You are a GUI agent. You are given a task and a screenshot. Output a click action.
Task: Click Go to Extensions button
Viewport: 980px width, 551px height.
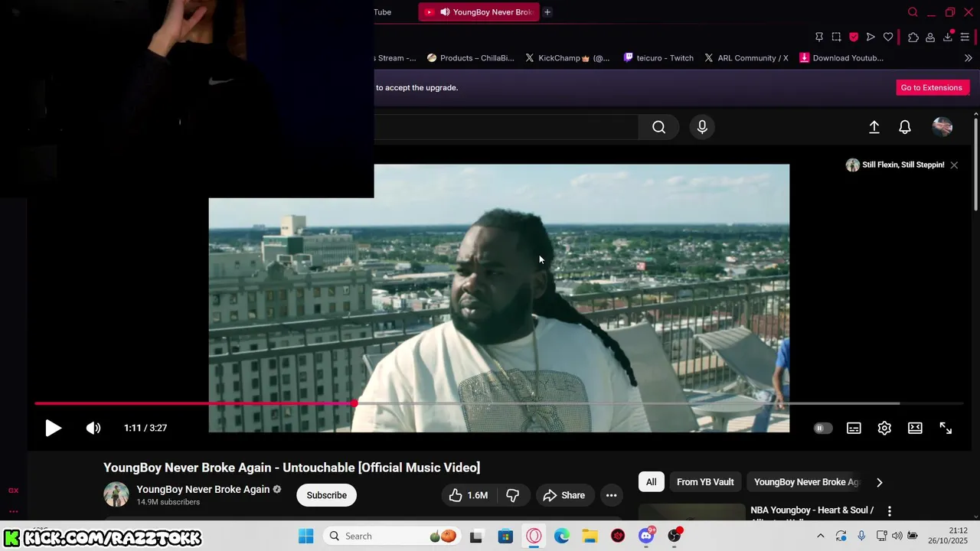click(x=931, y=87)
